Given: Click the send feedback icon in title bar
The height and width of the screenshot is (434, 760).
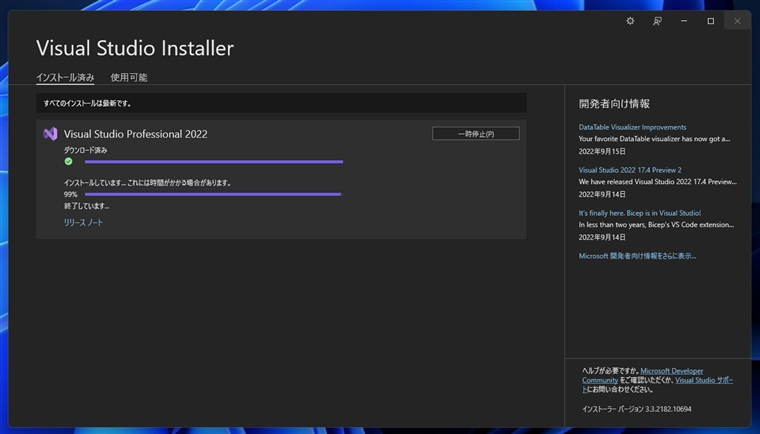Looking at the screenshot, I should (x=657, y=21).
